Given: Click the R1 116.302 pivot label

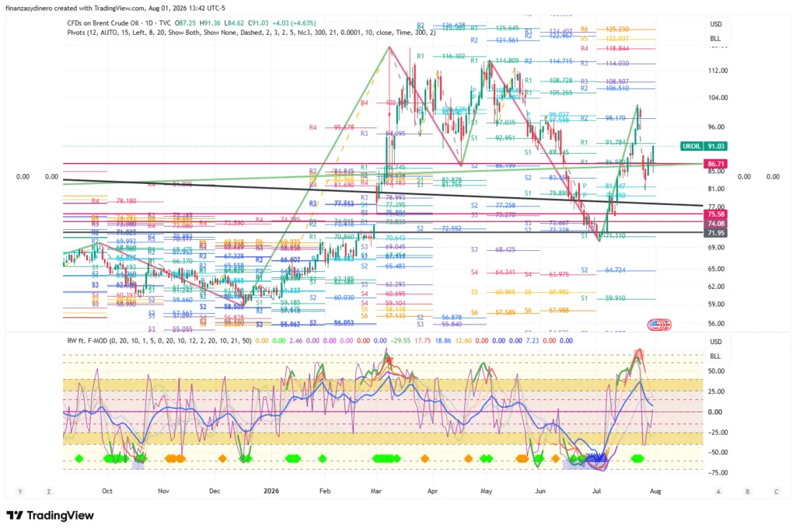Looking at the screenshot, I should [442, 56].
